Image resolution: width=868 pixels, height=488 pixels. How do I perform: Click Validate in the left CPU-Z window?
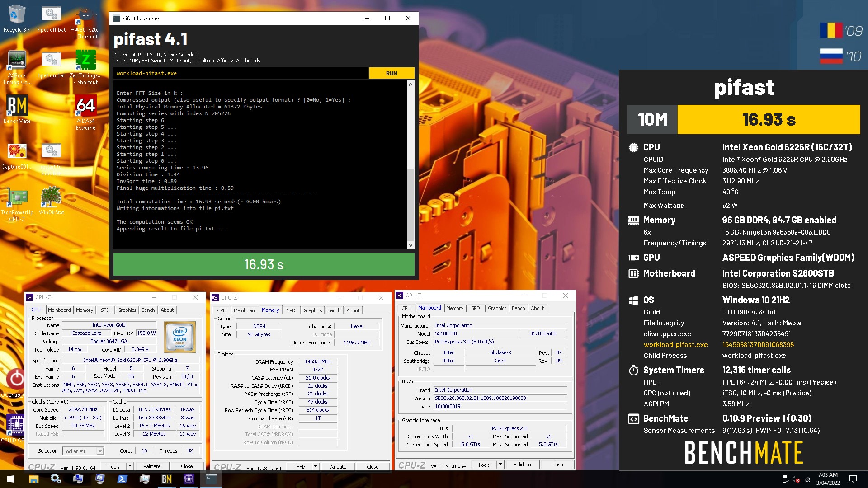(x=152, y=466)
